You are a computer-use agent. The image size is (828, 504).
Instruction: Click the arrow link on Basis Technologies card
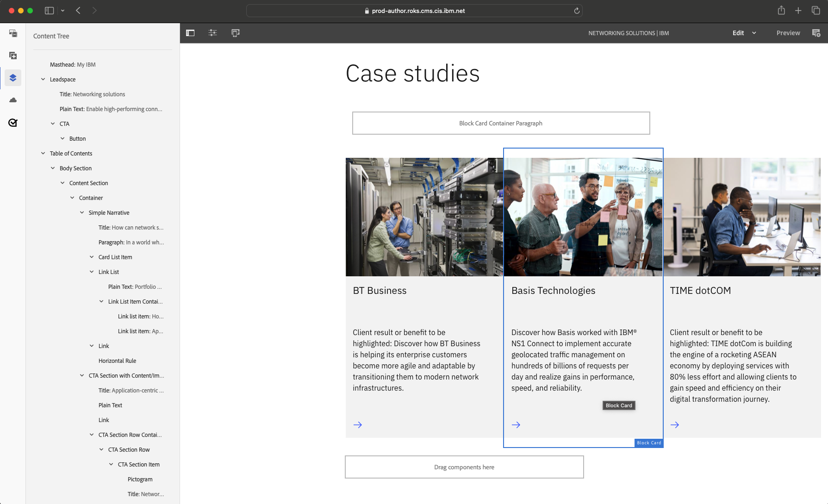[x=516, y=425]
